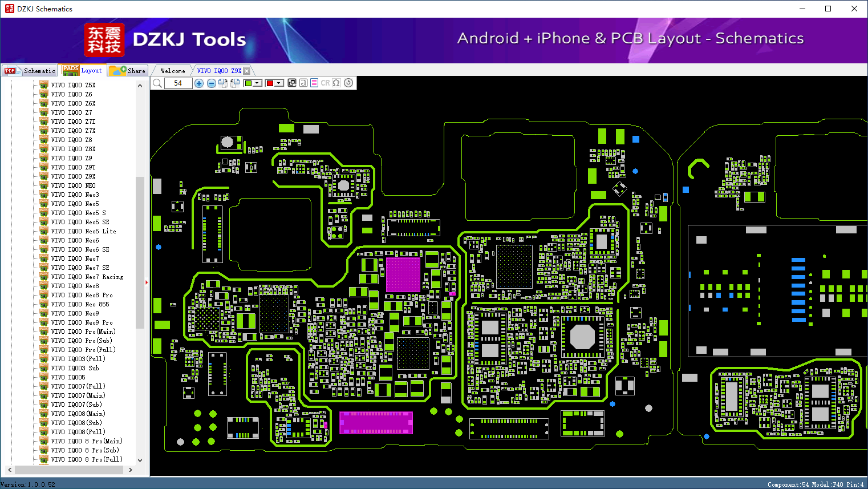
Task: Select the magenta square chip on the board
Action: pyautogui.click(x=403, y=274)
